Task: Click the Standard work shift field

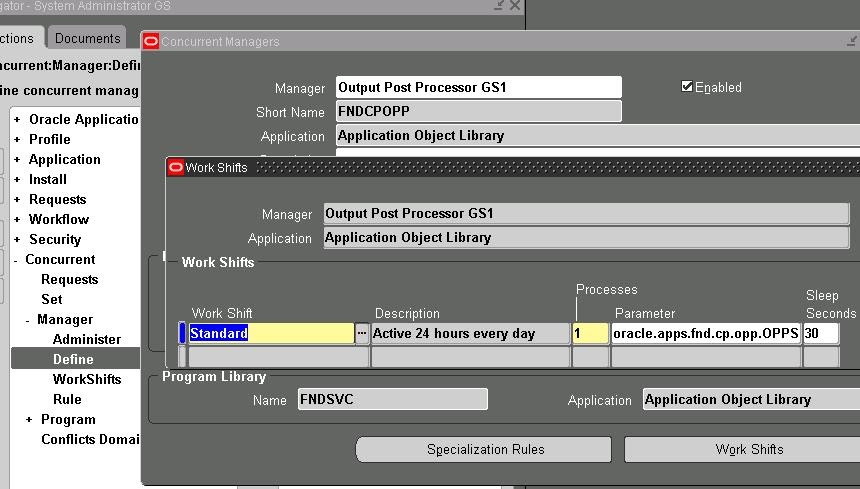Action: tap(271, 333)
